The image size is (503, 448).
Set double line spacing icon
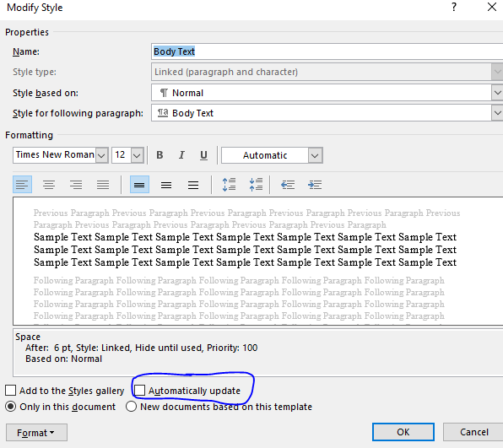point(193,185)
